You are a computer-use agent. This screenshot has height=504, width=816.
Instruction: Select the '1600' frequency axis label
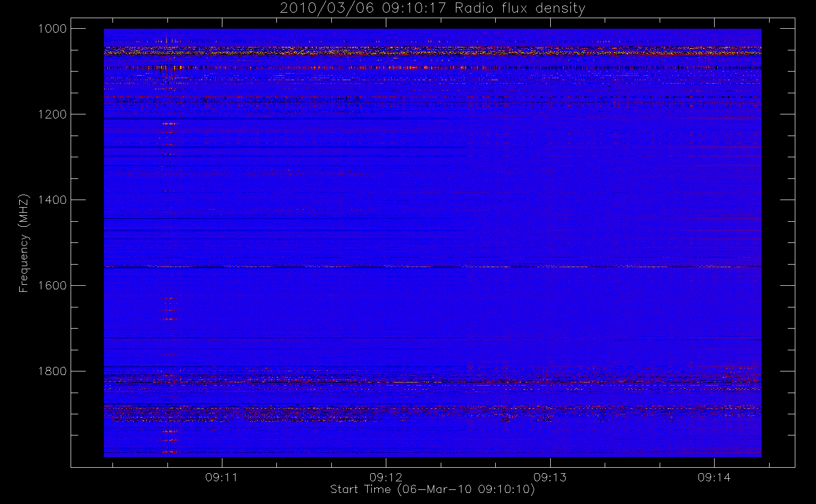[x=52, y=286]
